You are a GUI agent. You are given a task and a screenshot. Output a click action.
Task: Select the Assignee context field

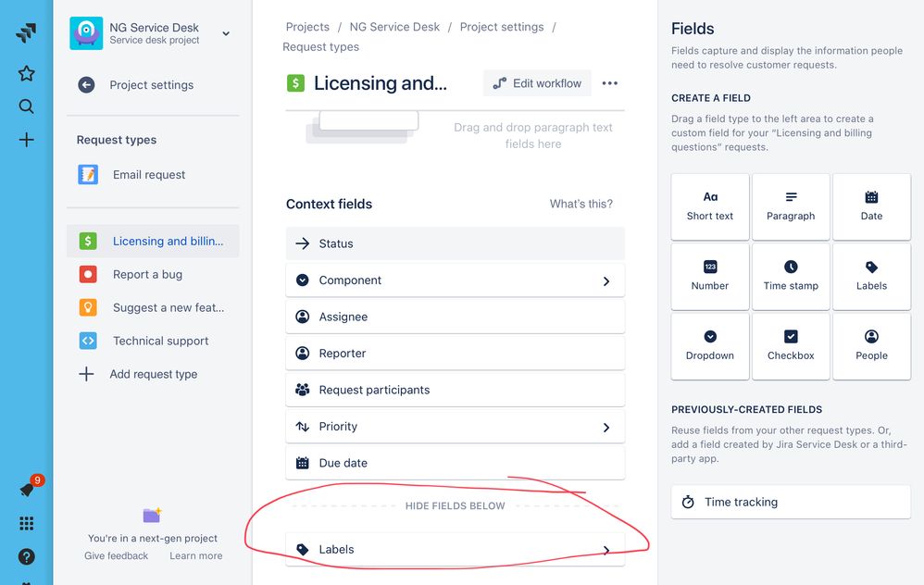tap(455, 317)
